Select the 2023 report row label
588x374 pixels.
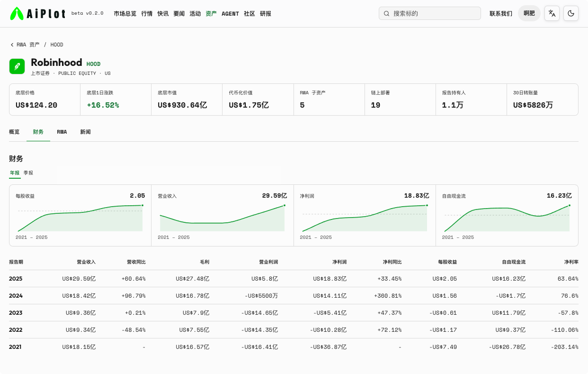click(16, 313)
